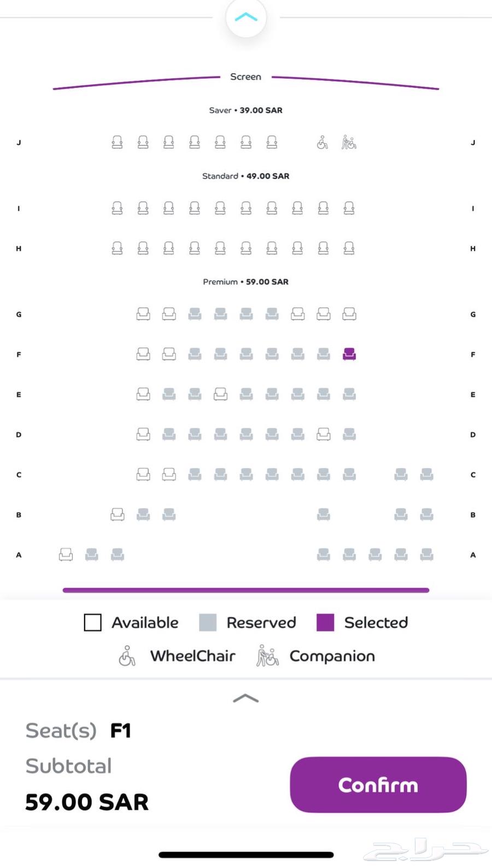Select the wheelchair seat in row J

[x=323, y=143]
